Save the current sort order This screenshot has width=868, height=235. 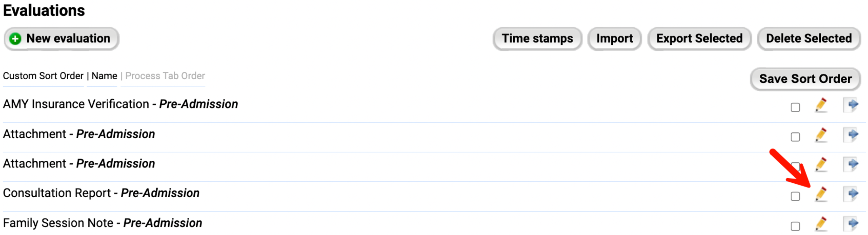click(x=805, y=79)
